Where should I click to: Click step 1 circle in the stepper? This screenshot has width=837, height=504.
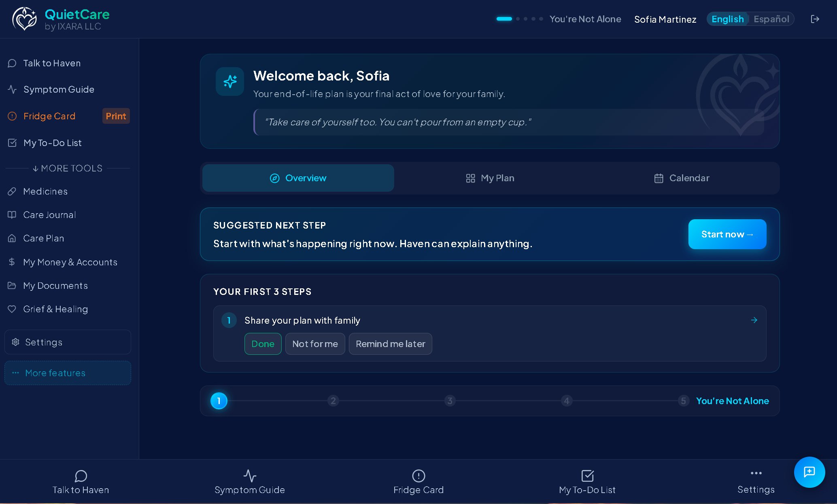click(x=219, y=401)
